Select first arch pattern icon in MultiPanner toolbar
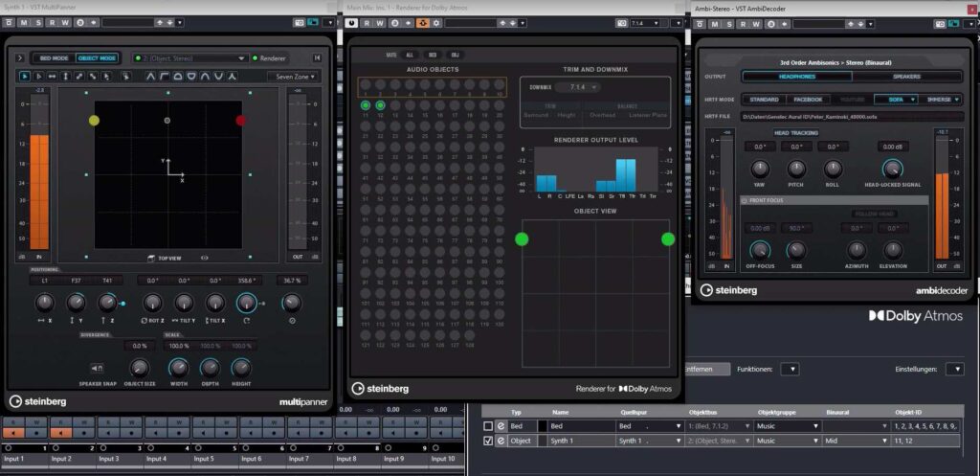 coord(150,77)
